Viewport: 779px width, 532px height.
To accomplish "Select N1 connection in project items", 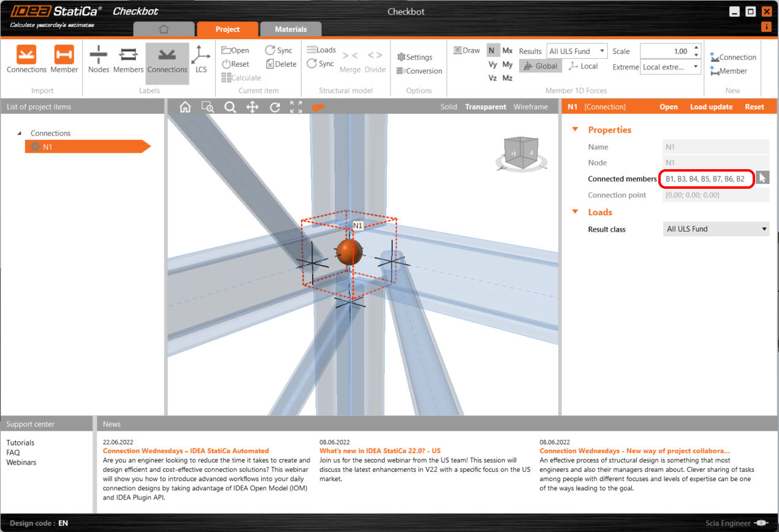I will point(49,146).
